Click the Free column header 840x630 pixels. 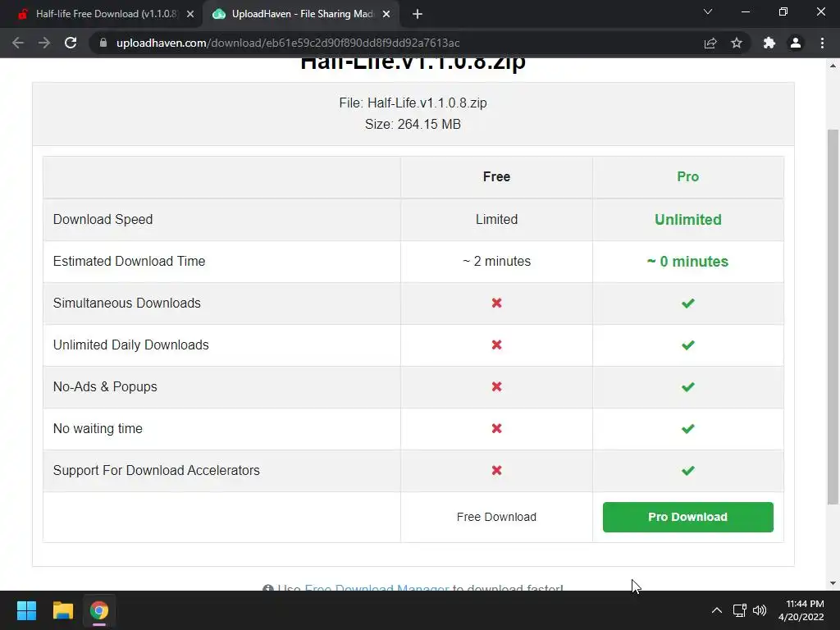point(496,177)
